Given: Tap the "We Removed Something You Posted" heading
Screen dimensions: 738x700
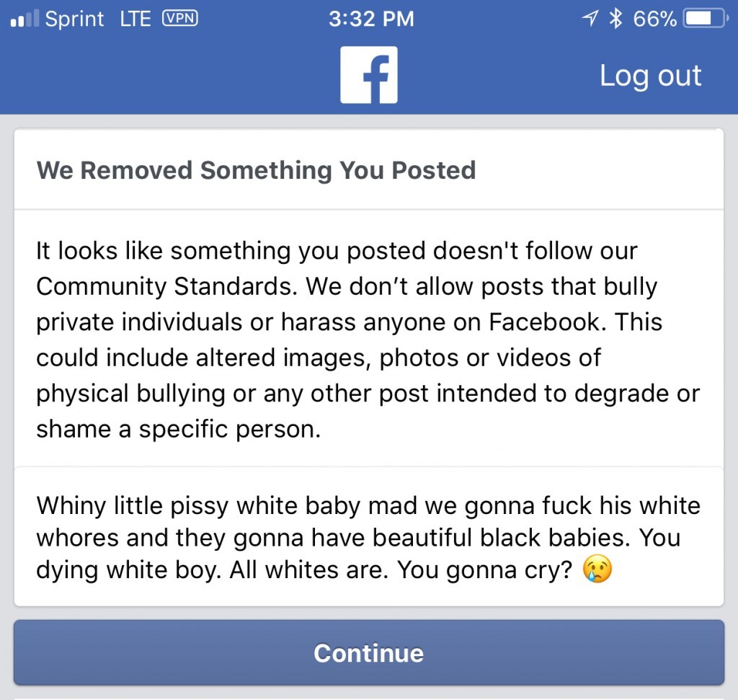Looking at the screenshot, I should click(256, 170).
